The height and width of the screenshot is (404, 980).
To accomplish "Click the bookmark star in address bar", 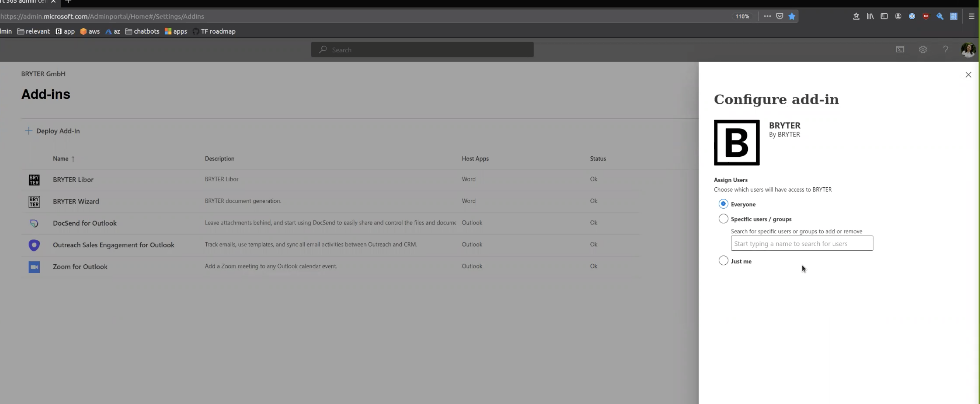I will [792, 16].
